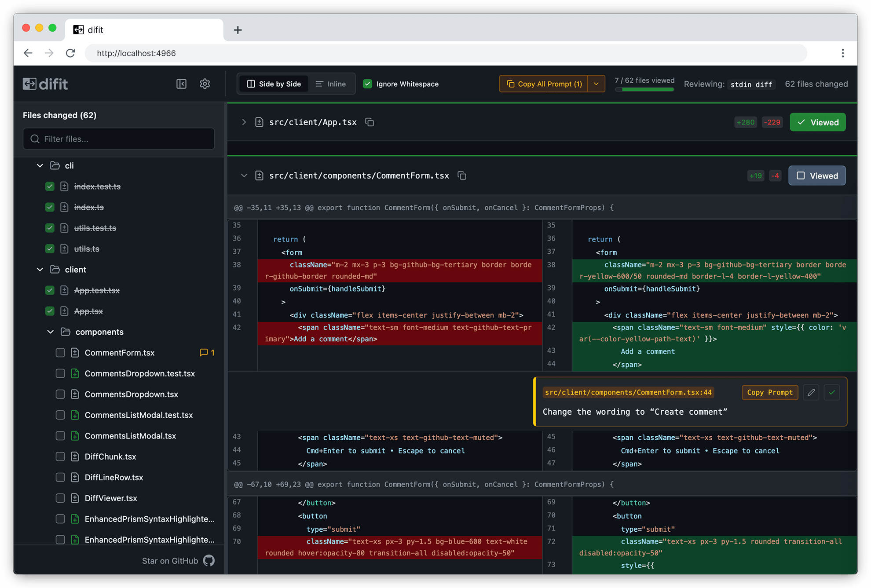The width and height of the screenshot is (871, 588).
Task: Resolve the comment with the checkmark icon
Action: coord(832,392)
